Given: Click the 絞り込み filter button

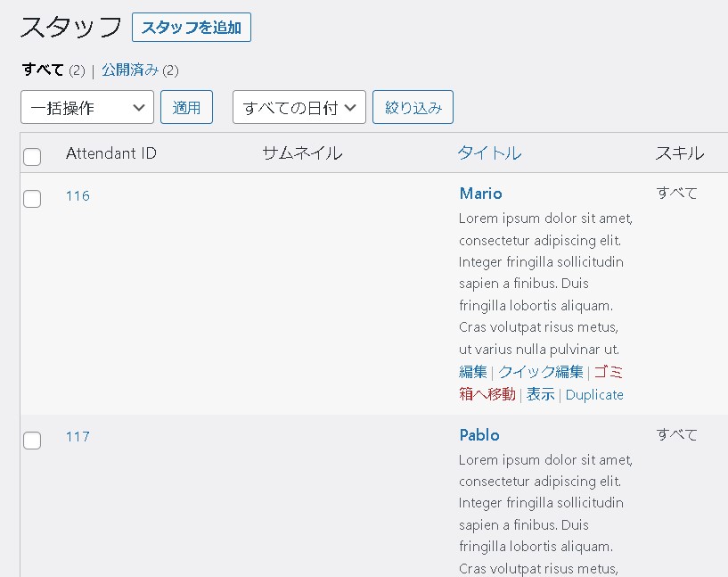Looking at the screenshot, I should pyautogui.click(x=413, y=108).
